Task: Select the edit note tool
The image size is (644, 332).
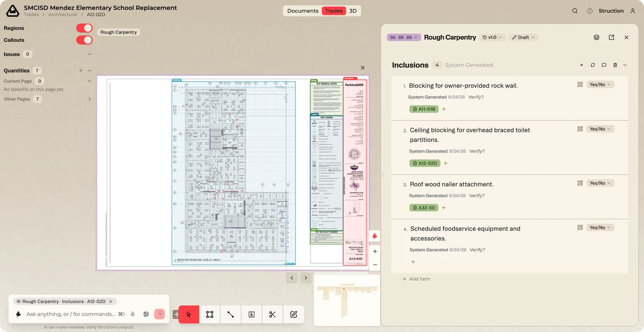Action: coord(293,314)
